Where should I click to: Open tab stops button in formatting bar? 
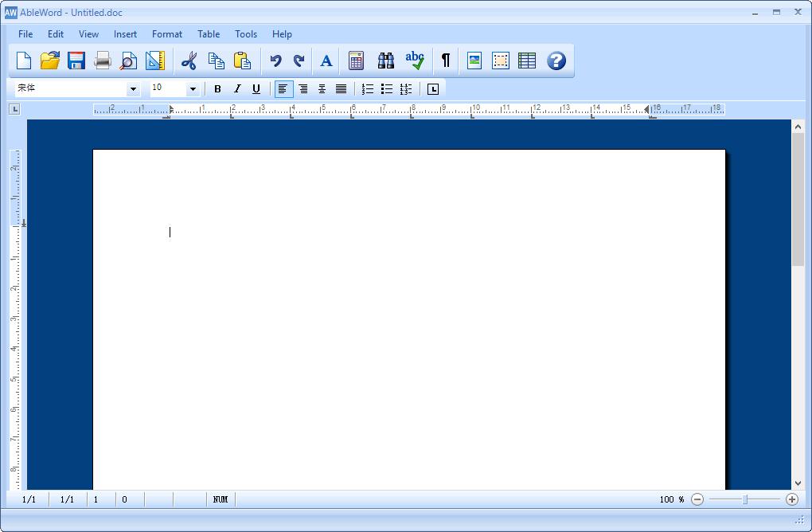(433, 89)
